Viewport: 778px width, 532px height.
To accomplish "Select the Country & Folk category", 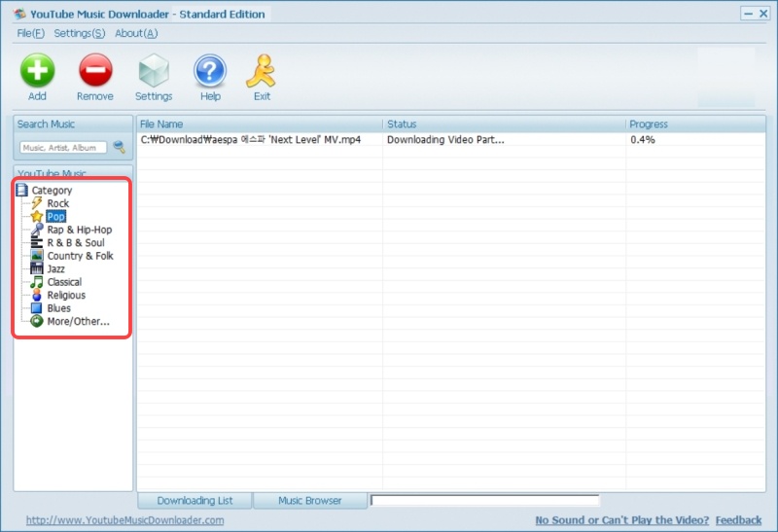I will pyautogui.click(x=81, y=256).
